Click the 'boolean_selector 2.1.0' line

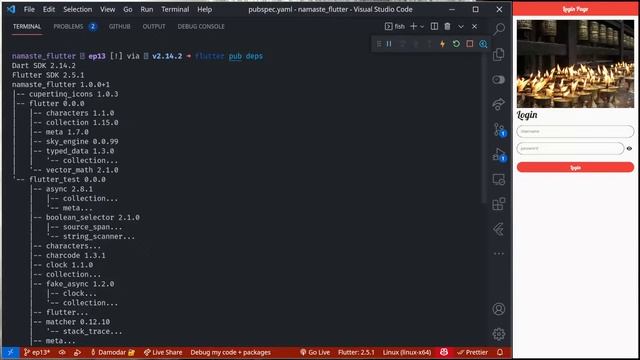93,218
